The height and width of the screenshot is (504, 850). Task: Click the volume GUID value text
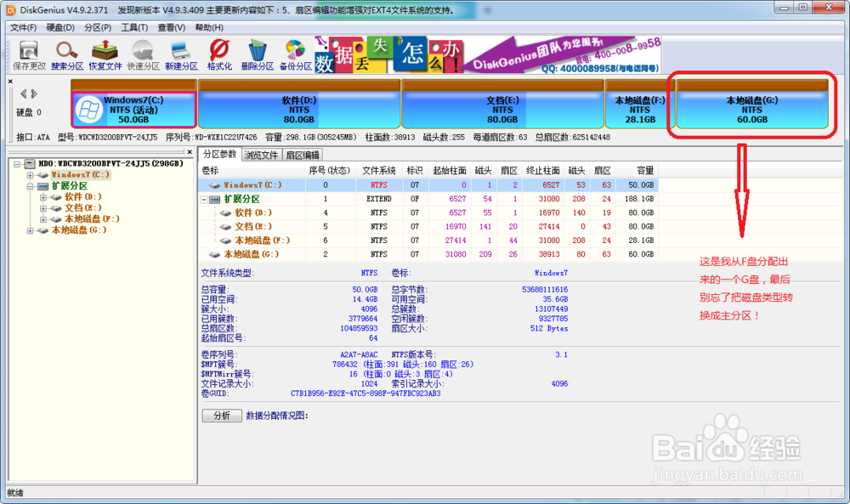click(365, 394)
